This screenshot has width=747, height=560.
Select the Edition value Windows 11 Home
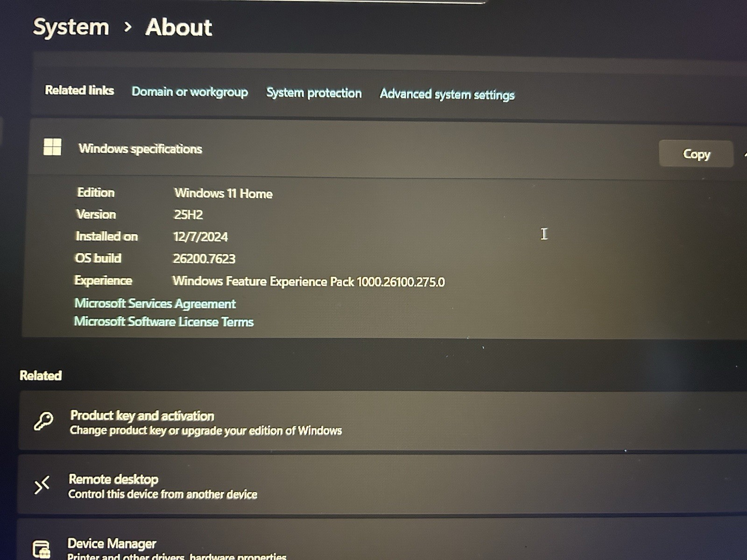(x=223, y=193)
